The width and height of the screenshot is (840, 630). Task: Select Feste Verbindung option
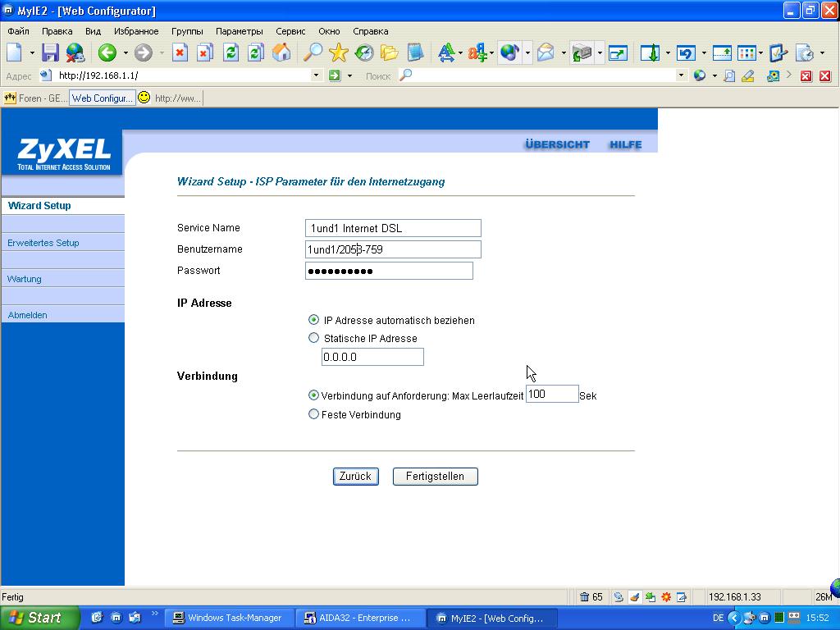(x=314, y=414)
